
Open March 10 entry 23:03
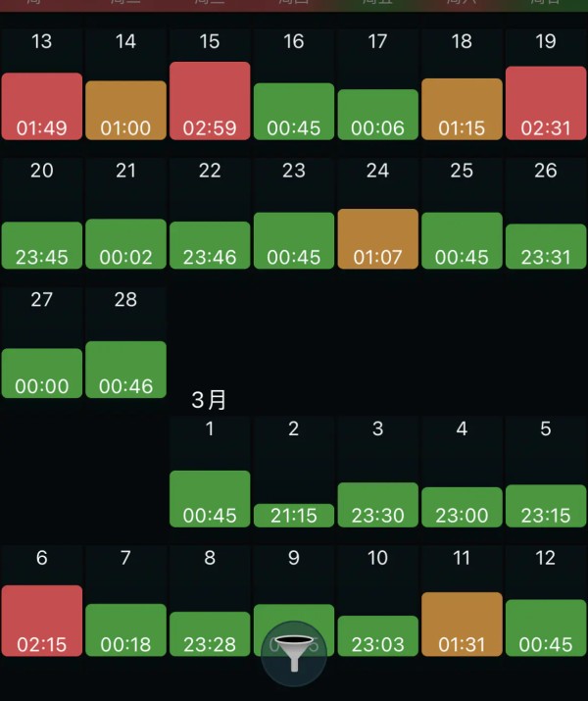[378, 636]
